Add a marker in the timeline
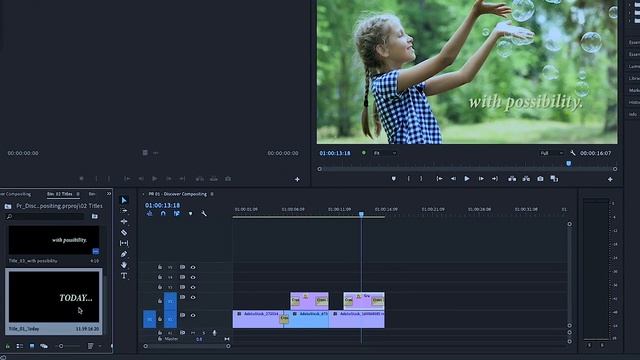640x360 pixels. click(190, 213)
